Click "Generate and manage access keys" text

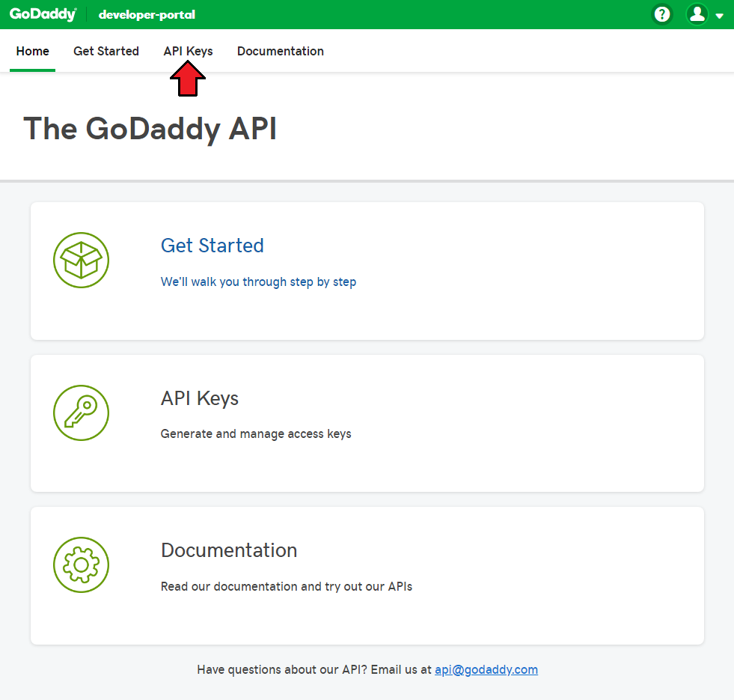point(256,434)
